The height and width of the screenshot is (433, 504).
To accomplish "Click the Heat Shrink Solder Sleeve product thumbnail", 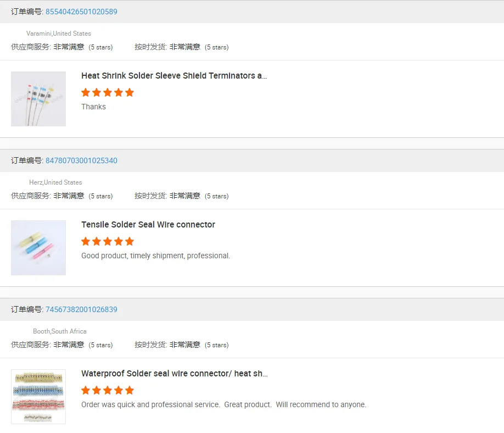I will click(x=38, y=99).
